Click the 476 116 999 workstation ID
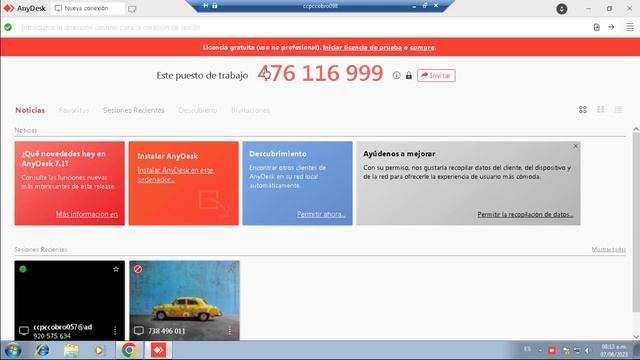Image resolution: width=640 pixels, height=360 pixels. pos(320,74)
